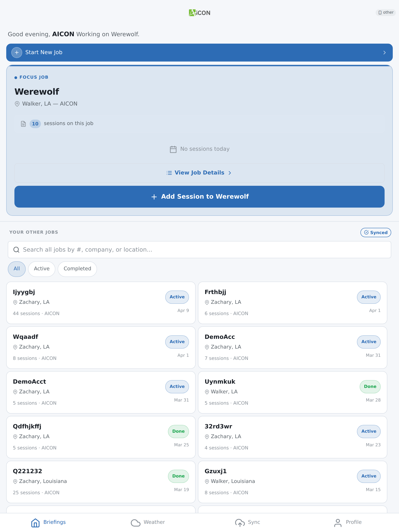Select the Active filter chip

click(42, 269)
